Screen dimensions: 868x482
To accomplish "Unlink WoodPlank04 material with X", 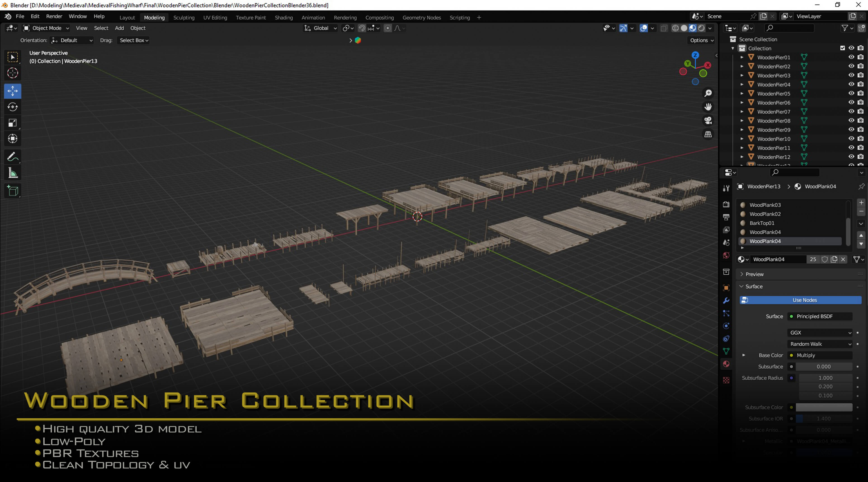I will pos(843,259).
